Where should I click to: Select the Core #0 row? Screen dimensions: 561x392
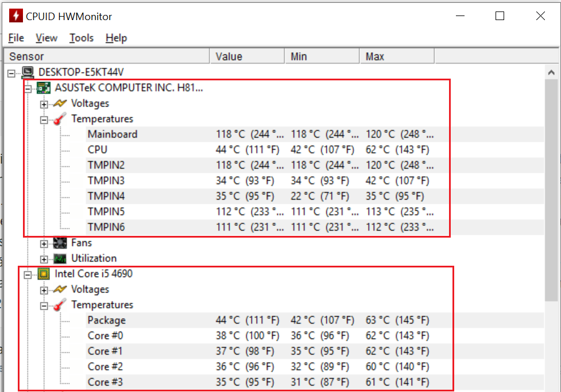click(x=315, y=336)
